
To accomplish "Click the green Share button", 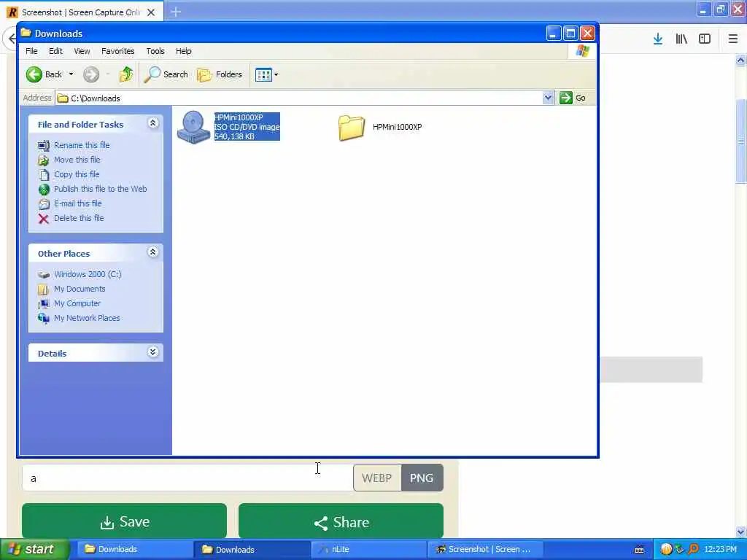I will pos(341,521).
